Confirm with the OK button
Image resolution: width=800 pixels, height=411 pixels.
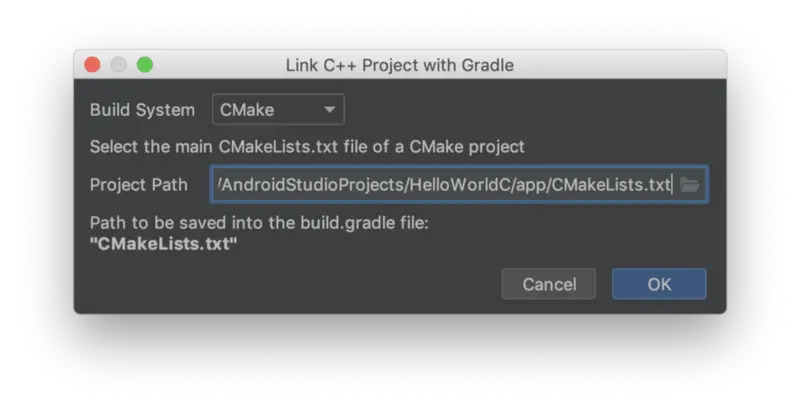pyautogui.click(x=659, y=284)
